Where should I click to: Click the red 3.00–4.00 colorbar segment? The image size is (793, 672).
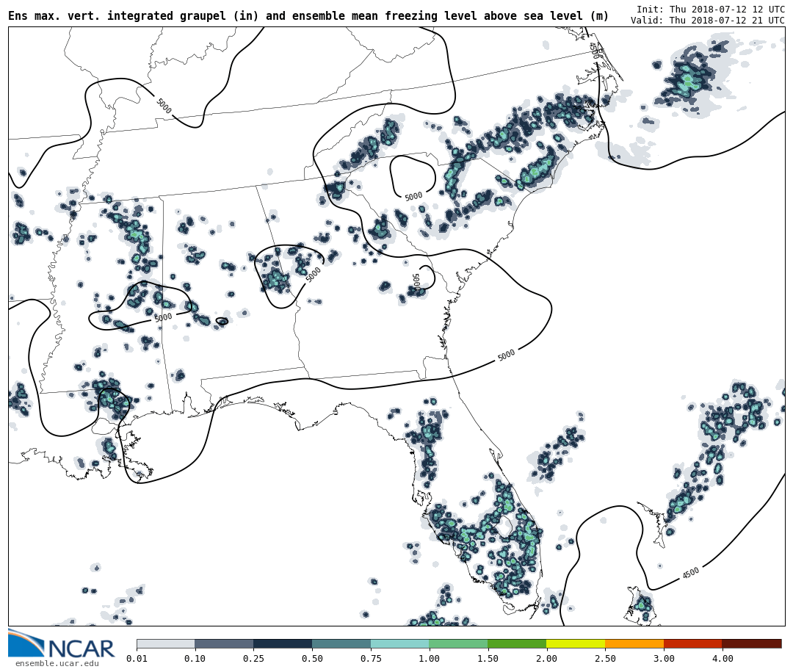(x=692, y=644)
